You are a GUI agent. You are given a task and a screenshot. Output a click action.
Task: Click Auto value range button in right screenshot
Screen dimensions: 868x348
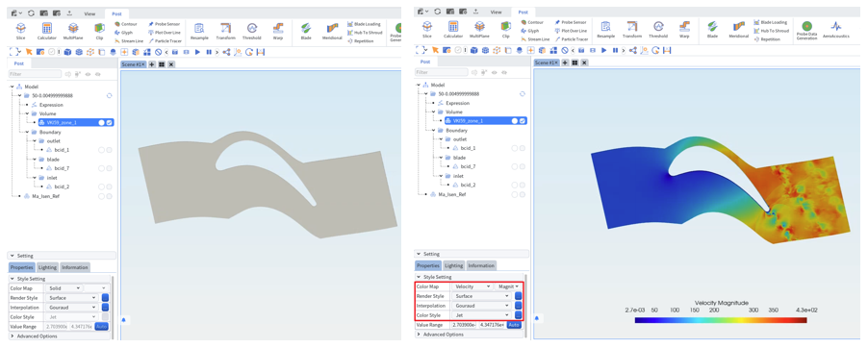click(x=514, y=325)
